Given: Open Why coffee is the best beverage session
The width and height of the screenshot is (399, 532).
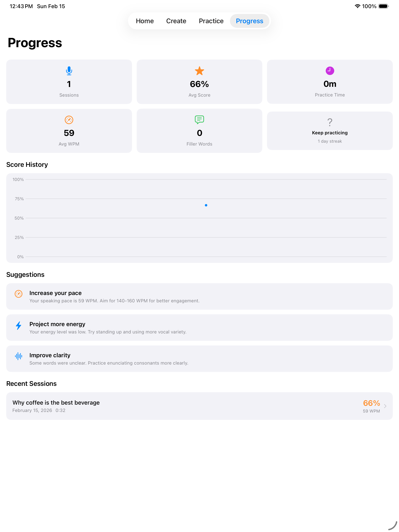Looking at the screenshot, I should click(x=199, y=406).
